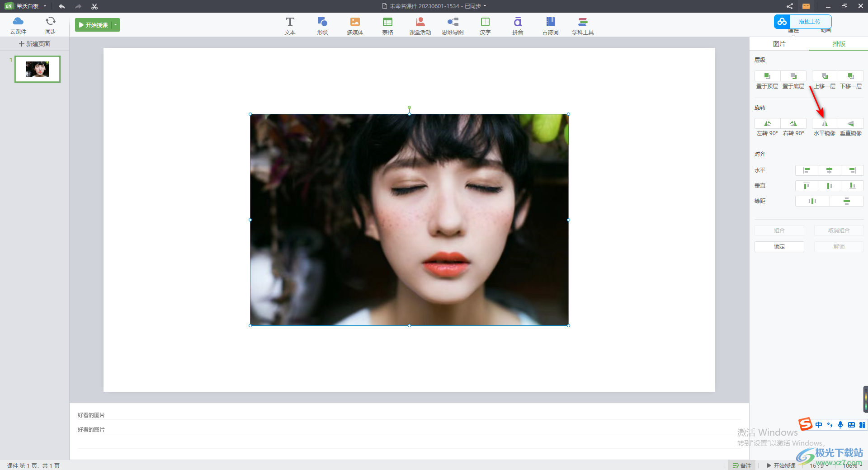Click 上移一层 move up one layer
This screenshot has height=470, width=868.
click(x=825, y=76)
